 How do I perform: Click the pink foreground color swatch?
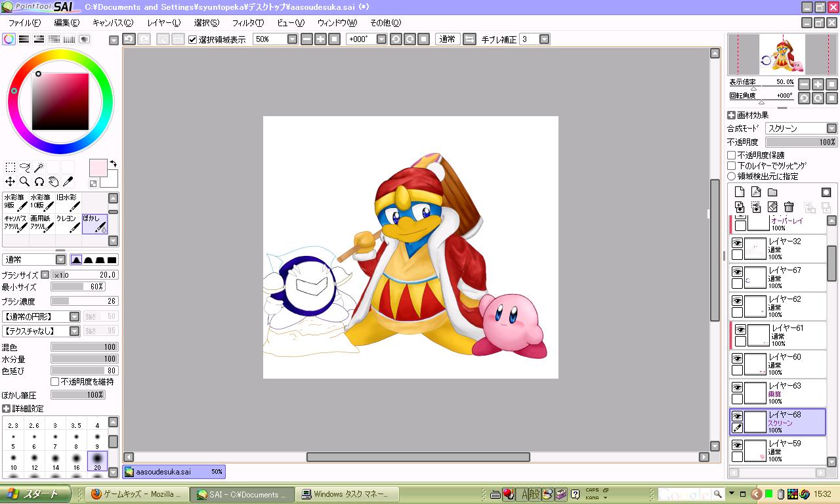pos(98,167)
